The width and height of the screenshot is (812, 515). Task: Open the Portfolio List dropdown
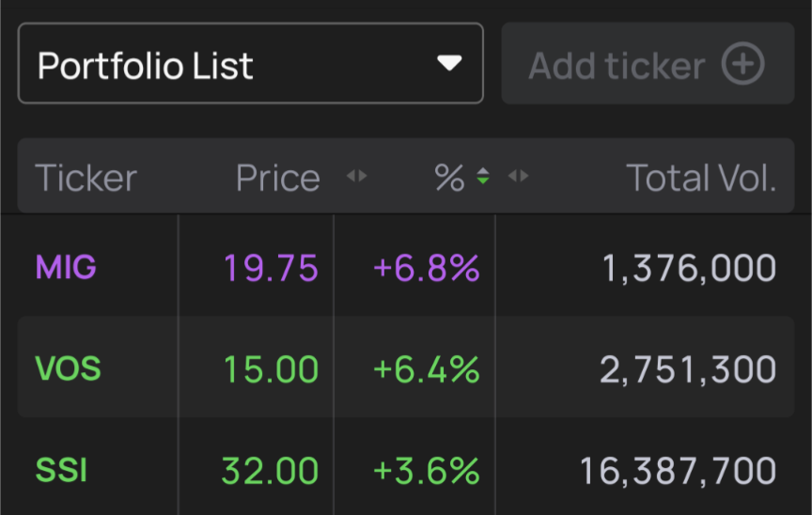point(250,64)
